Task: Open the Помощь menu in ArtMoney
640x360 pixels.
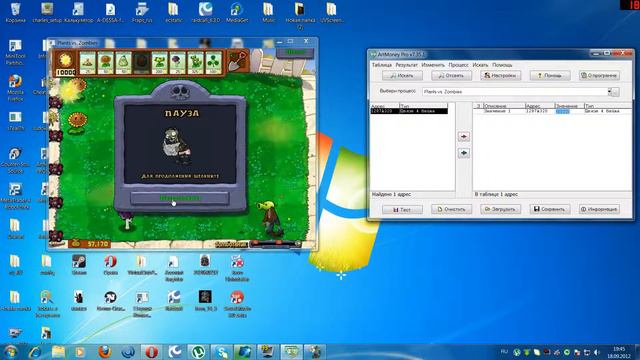Action: (x=502, y=65)
